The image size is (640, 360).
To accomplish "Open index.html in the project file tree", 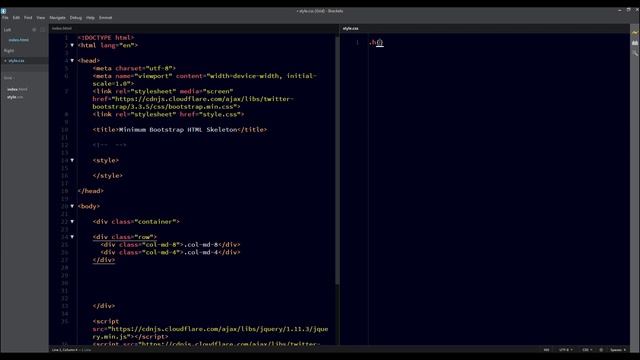I will 17,89.
